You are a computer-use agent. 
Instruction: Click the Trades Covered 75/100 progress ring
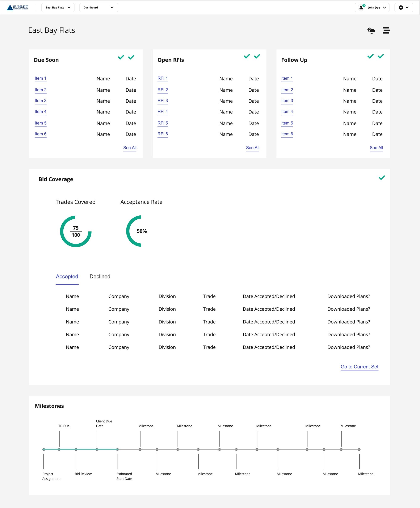point(76,231)
